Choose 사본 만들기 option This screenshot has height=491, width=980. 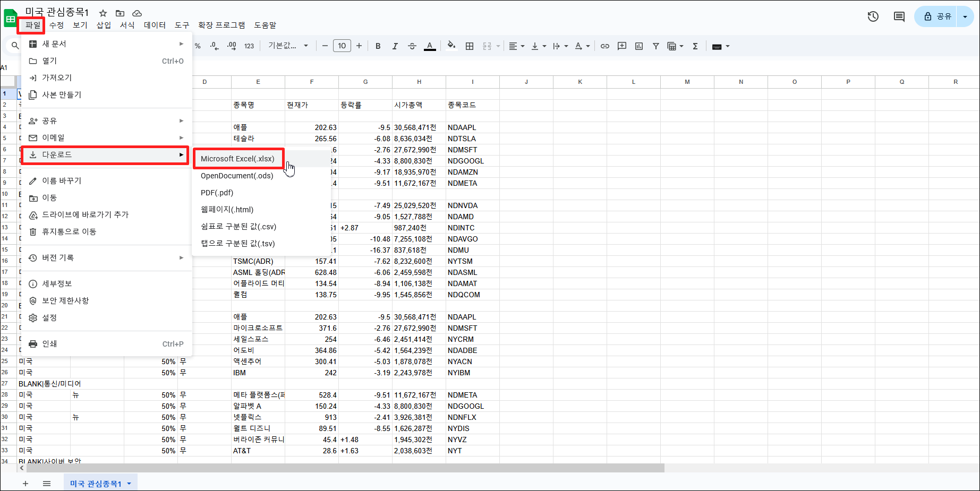106,94
